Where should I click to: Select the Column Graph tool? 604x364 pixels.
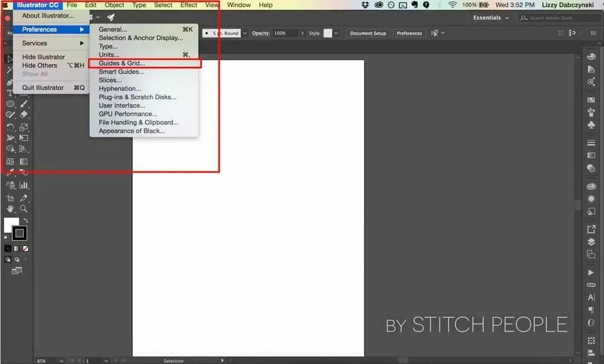point(24,185)
